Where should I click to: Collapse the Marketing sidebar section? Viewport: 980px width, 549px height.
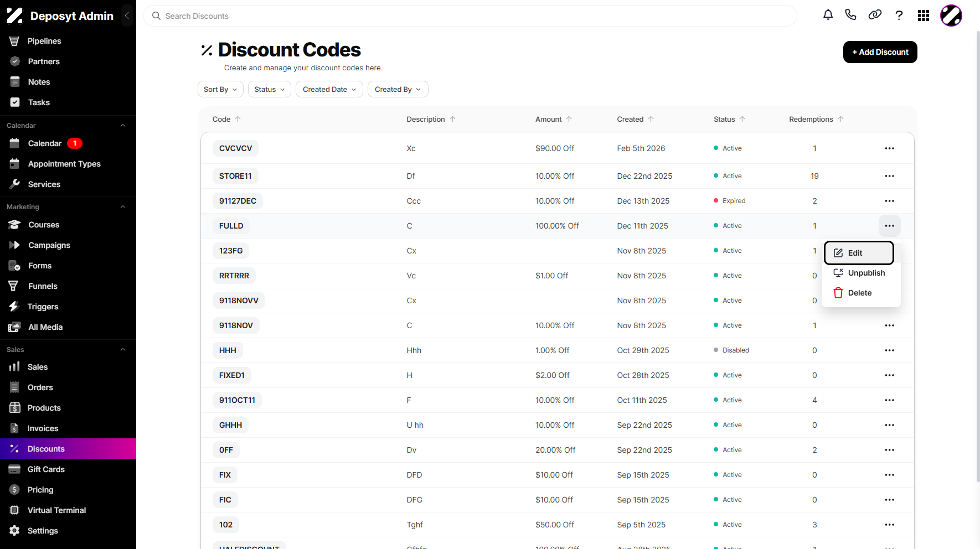pyautogui.click(x=123, y=207)
